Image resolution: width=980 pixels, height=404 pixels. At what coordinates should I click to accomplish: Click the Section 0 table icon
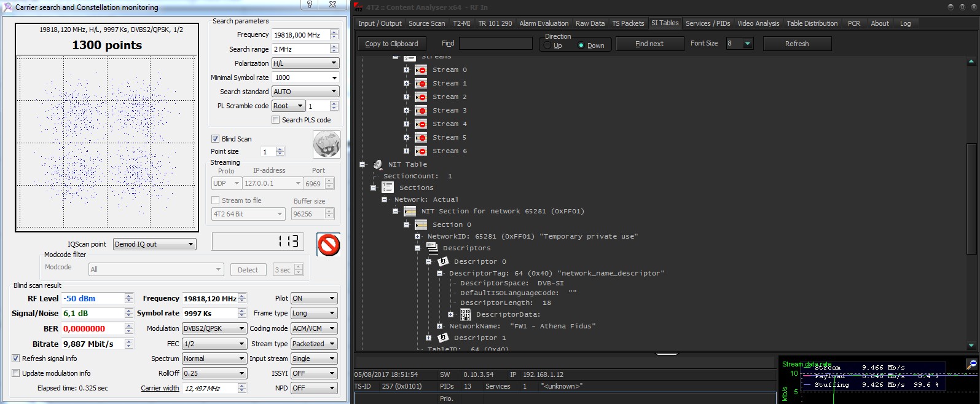pyautogui.click(x=421, y=225)
